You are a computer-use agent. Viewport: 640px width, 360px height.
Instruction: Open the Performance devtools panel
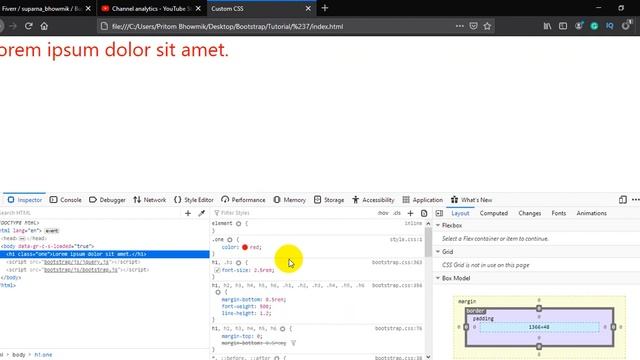(243, 200)
